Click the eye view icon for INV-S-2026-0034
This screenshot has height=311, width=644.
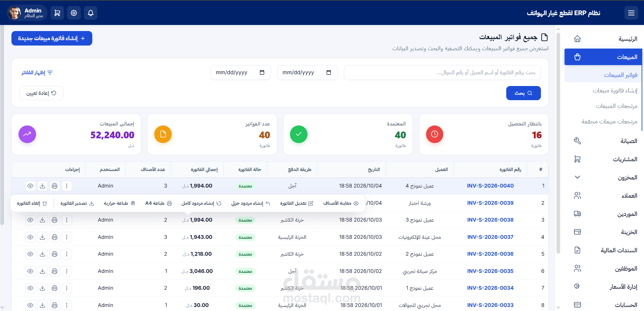(x=30, y=288)
